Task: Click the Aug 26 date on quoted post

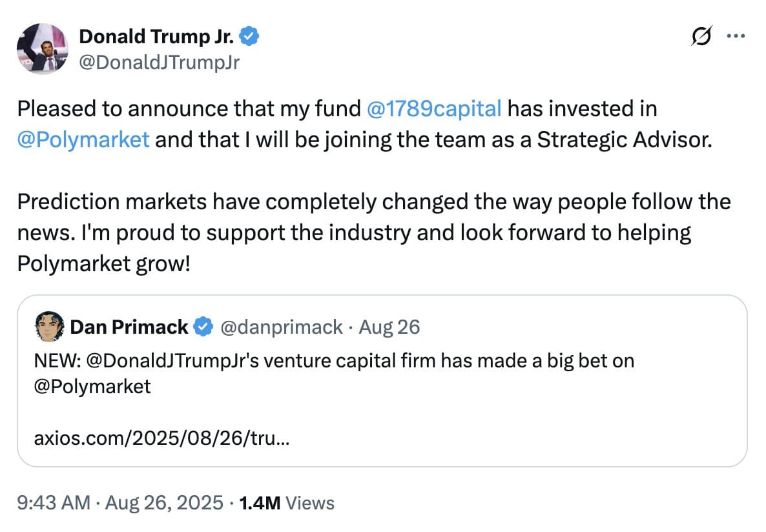Action: tap(389, 327)
